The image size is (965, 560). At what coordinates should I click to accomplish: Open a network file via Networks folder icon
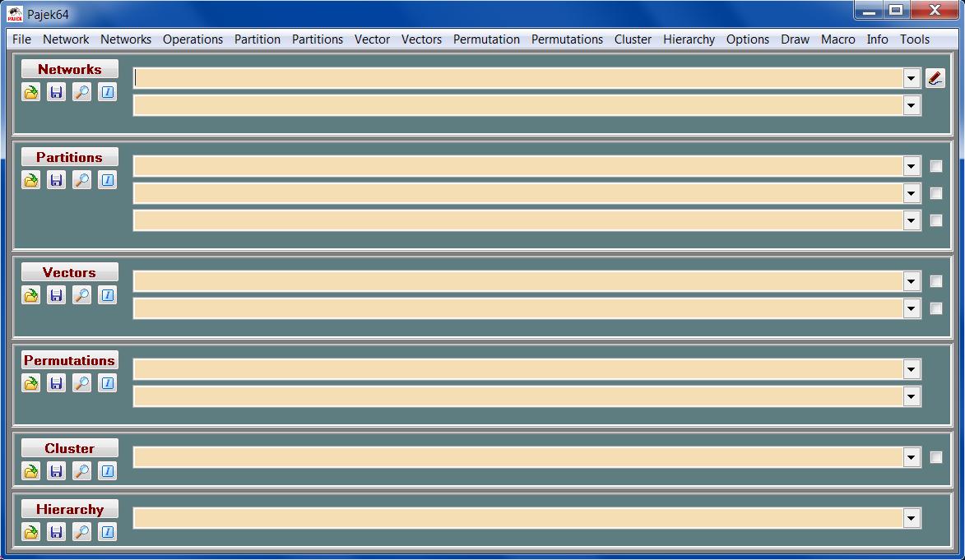pyautogui.click(x=30, y=92)
